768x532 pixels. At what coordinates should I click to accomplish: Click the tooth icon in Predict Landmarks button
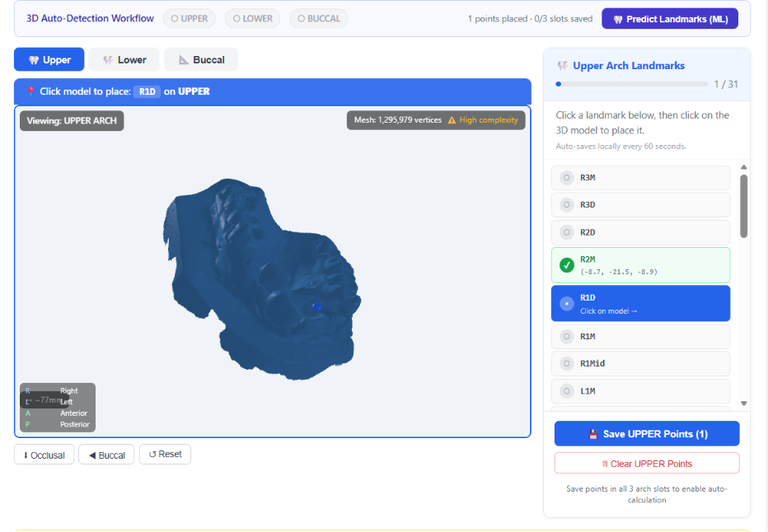click(x=618, y=19)
